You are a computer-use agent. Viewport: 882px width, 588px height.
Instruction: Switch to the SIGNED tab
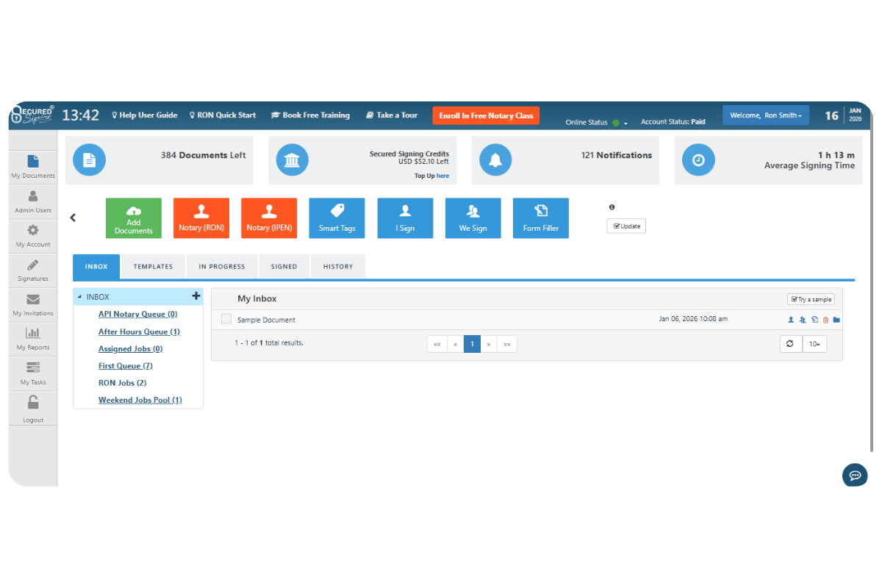[284, 266]
